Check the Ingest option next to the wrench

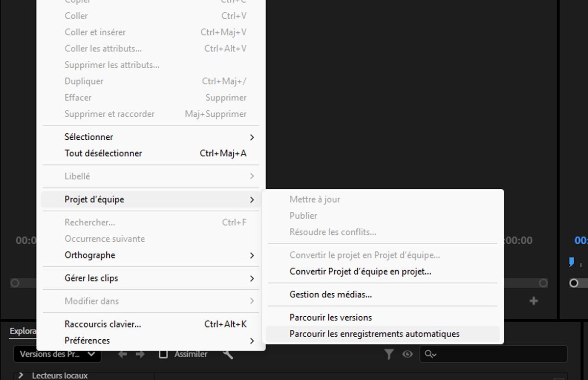click(163, 354)
